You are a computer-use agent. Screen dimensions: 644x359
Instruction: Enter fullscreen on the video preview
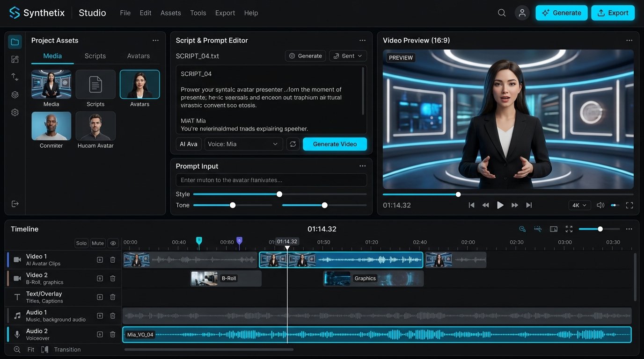[629, 205]
